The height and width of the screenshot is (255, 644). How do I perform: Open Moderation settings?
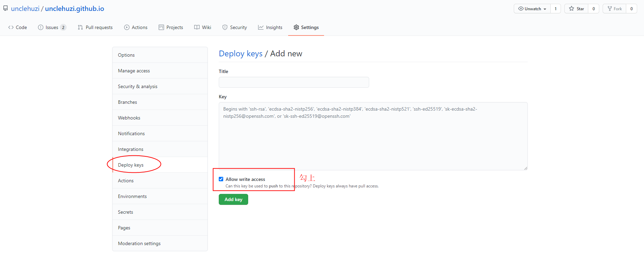pos(160,243)
